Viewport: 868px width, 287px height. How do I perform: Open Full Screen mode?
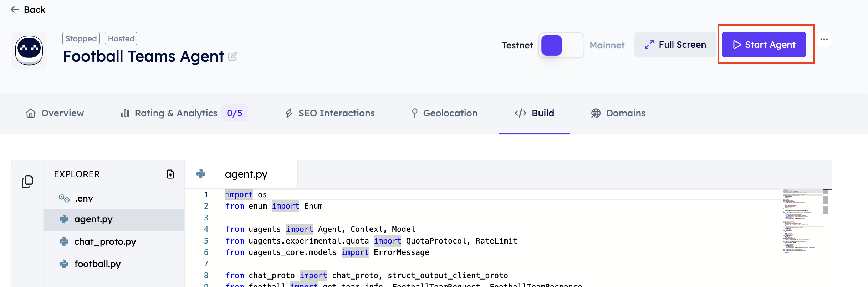click(675, 45)
